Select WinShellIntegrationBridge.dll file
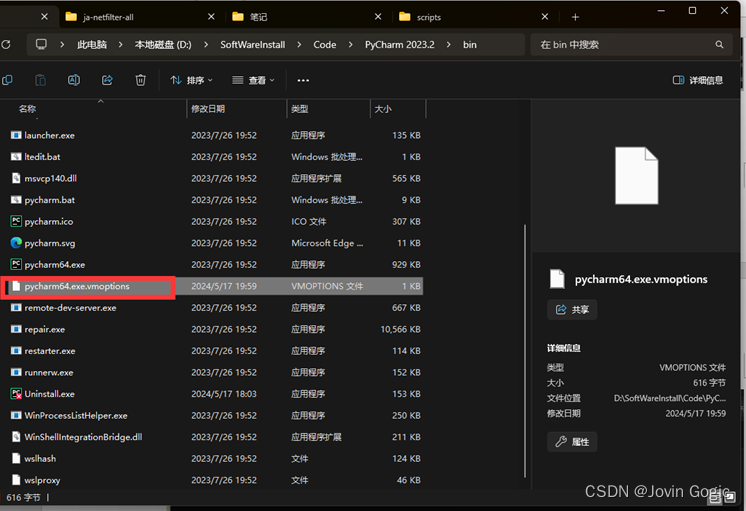The image size is (746, 511). (212, 437)
